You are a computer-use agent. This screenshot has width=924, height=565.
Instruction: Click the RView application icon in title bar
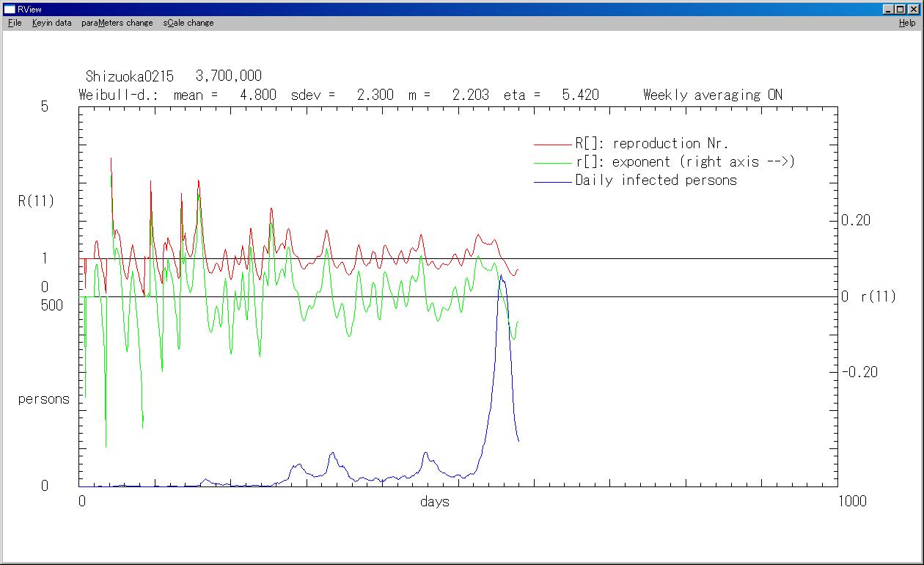coord(10,9)
